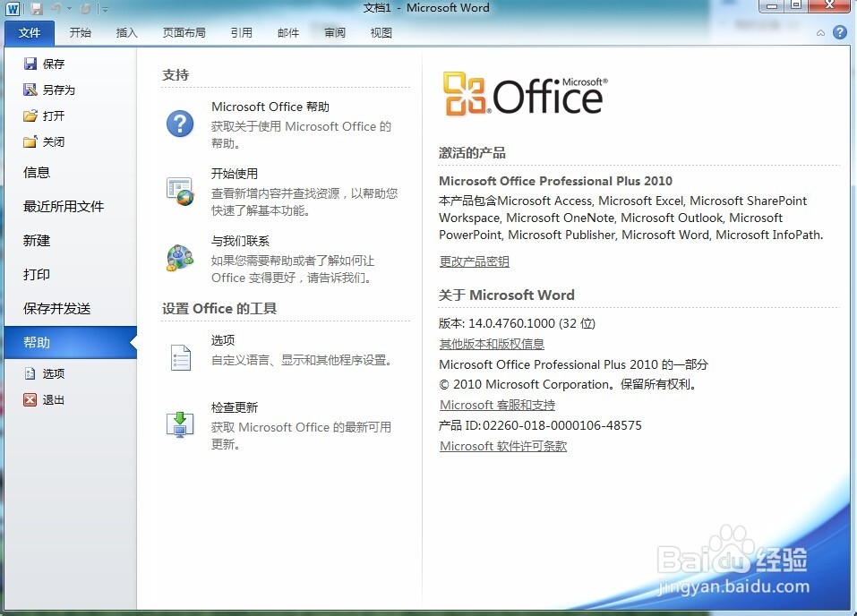Click the Save icon in quick access toolbar
Image resolution: width=857 pixels, height=616 pixels.
(x=37, y=9)
